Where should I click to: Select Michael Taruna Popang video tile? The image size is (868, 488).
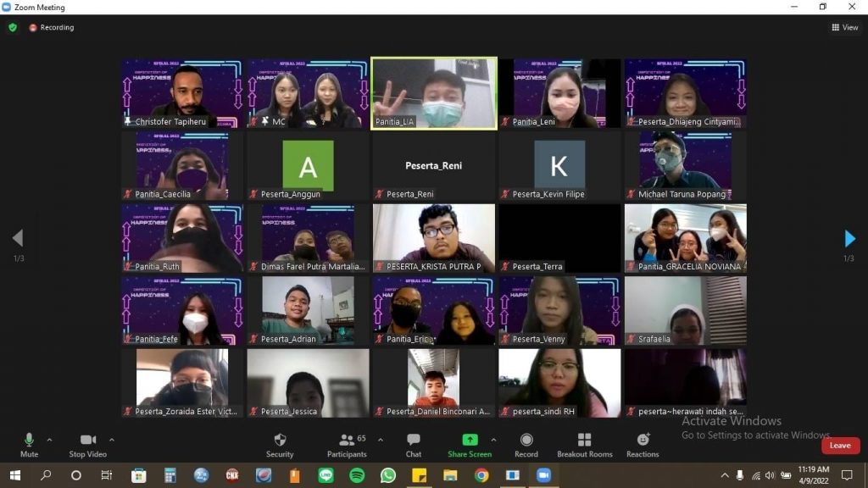tap(685, 165)
